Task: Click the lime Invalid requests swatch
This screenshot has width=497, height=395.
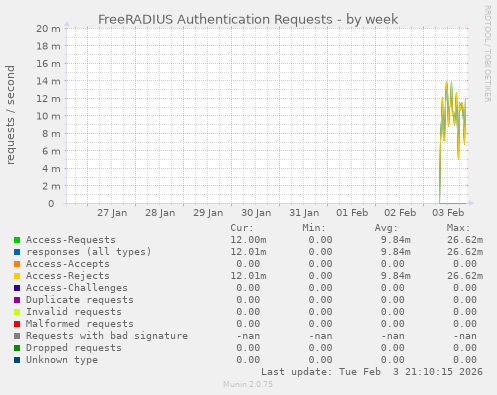Action: 17,312
